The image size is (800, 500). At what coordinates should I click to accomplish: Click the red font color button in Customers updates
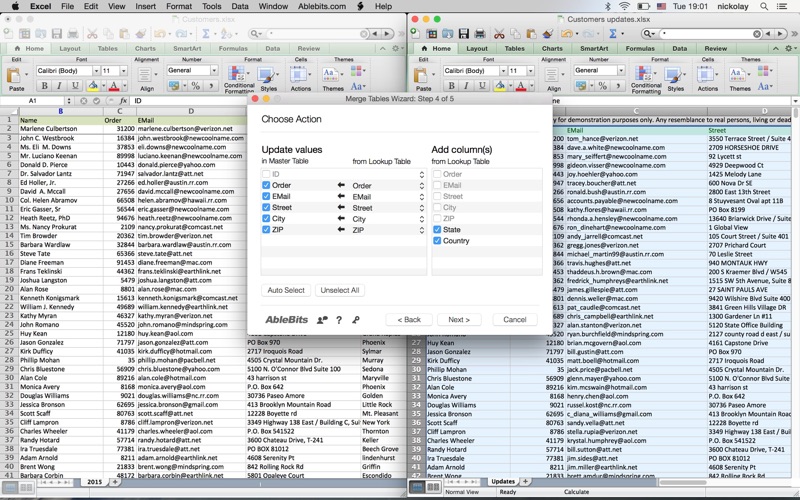tap(520, 85)
